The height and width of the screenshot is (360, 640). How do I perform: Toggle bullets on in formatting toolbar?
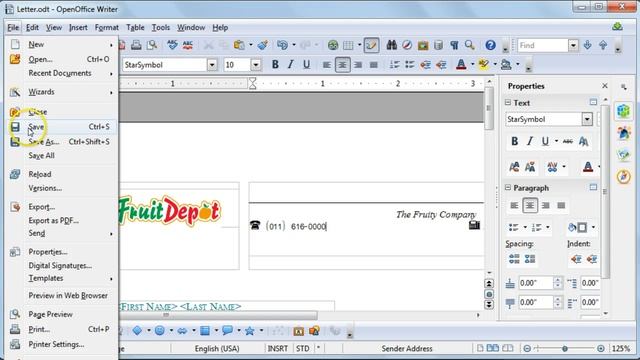pos(410,64)
